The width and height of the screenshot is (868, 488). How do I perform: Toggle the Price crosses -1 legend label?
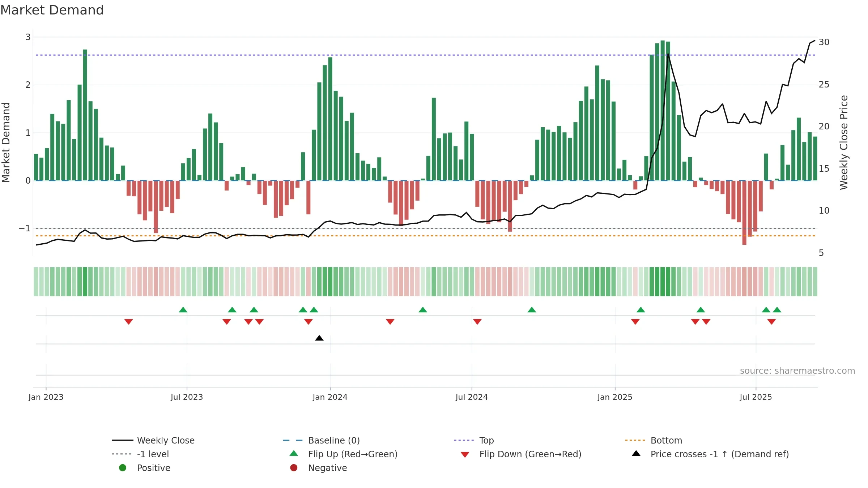720,454
